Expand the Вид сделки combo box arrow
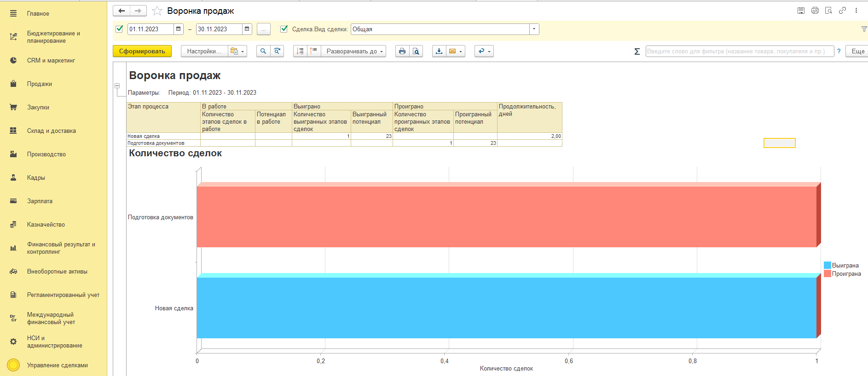Image resolution: width=868 pixels, height=376 pixels. pos(534,29)
